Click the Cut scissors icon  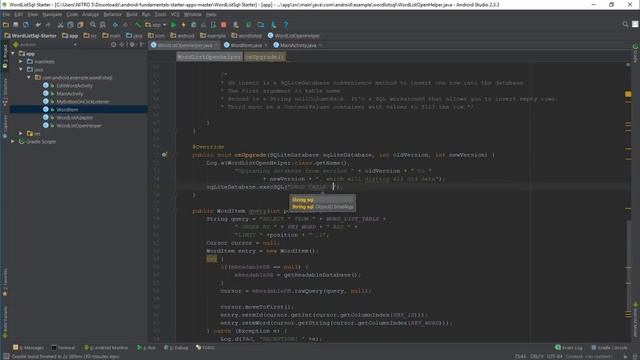pos(60,25)
